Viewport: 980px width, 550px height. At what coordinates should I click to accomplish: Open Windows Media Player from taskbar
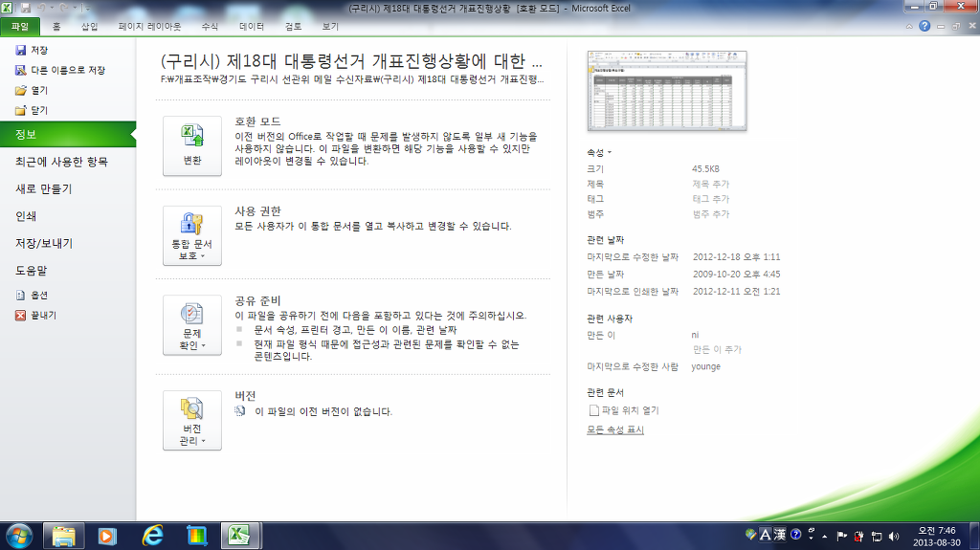coord(107,537)
